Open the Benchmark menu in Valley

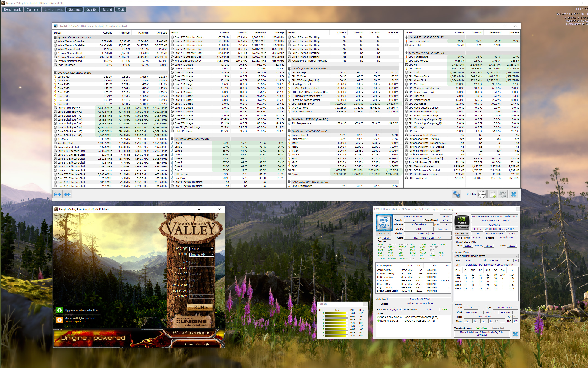point(12,9)
